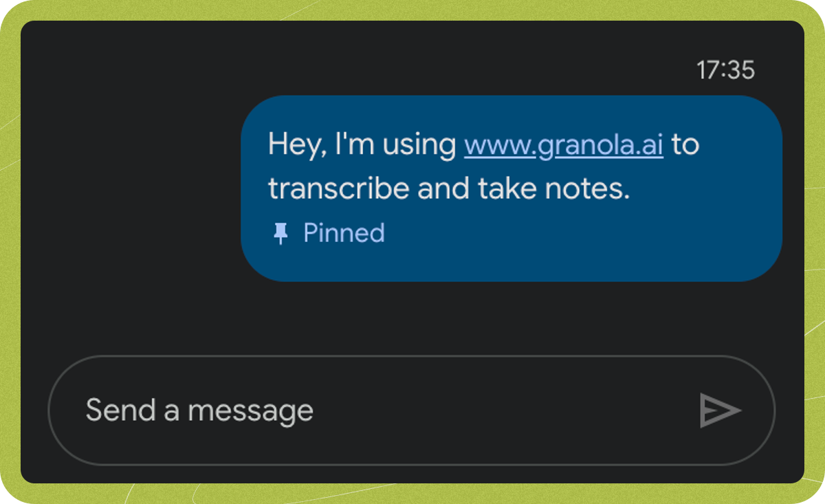Screen dimensions: 825x504
Task: Click the pin glyph before the Pinned text
Action: tap(282, 233)
